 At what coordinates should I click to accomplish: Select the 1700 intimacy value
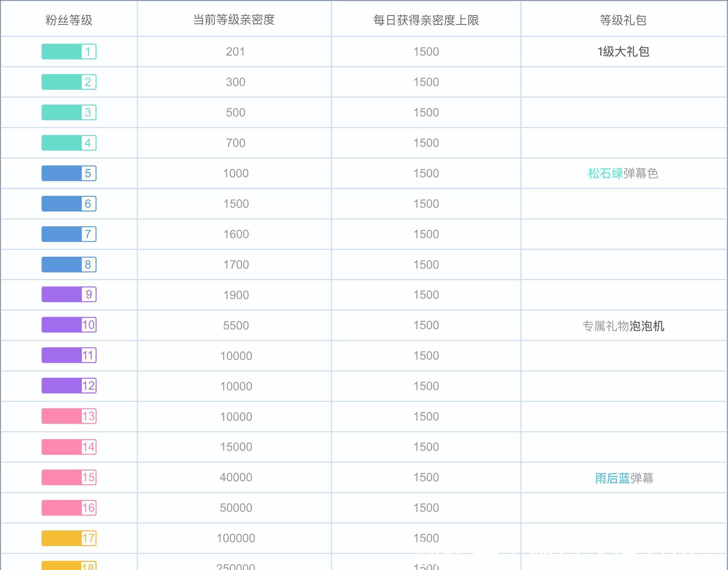pos(236,265)
